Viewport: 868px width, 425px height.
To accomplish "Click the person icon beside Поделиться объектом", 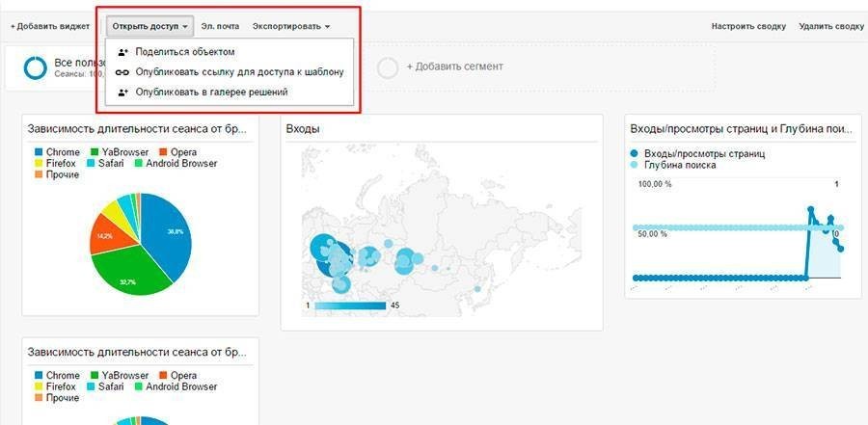I will click(x=122, y=52).
